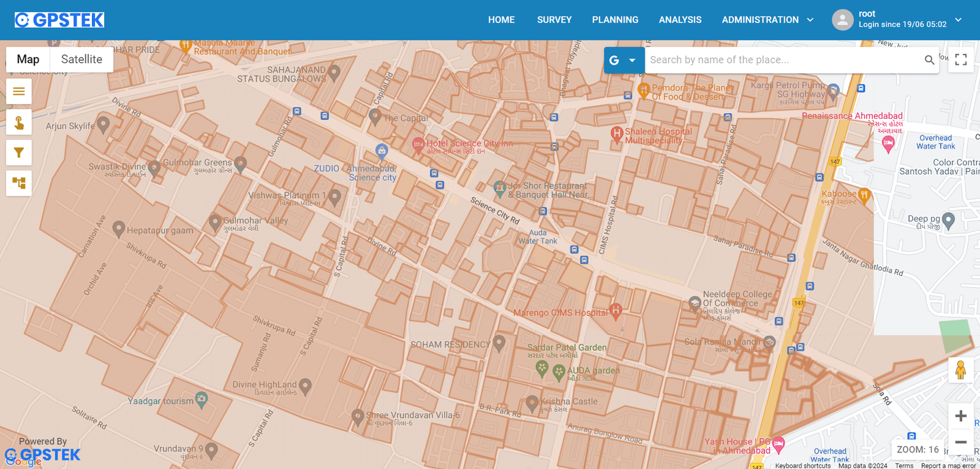980x469 pixels.
Task: Click SOHAM RESIDENCY location pin
Action: click(499, 343)
